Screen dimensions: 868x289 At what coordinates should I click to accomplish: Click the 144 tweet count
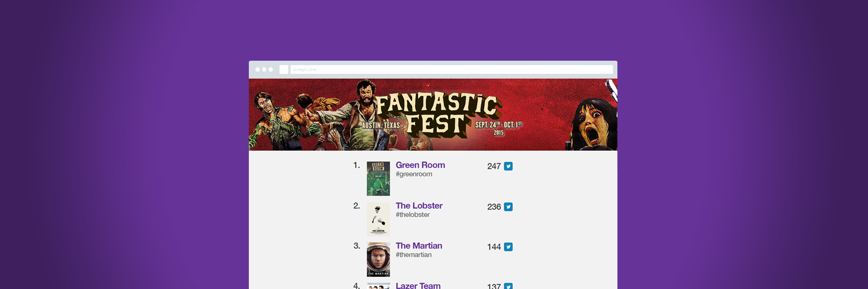[x=494, y=247]
